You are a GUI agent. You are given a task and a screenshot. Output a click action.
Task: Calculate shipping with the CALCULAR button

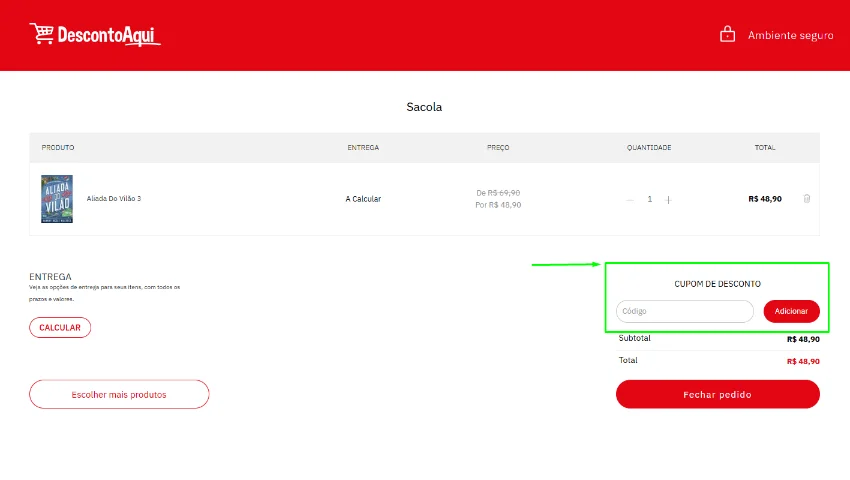click(x=60, y=328)
